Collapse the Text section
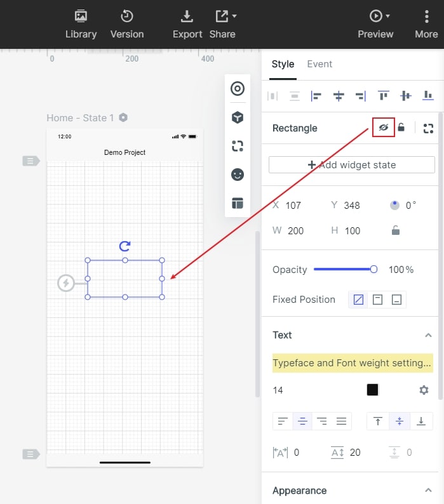The height and width of the screenshot is (504, 444). (428, 335)
